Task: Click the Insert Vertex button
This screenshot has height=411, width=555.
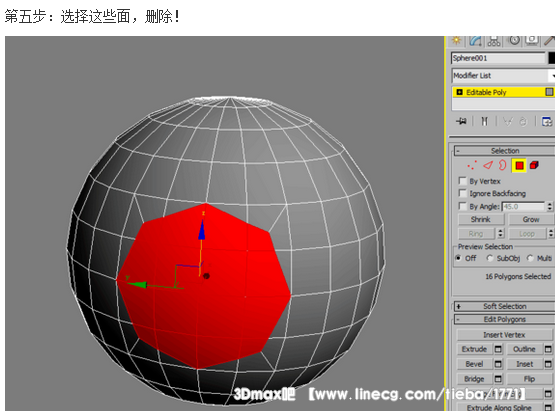Action: tap(504, 335)
